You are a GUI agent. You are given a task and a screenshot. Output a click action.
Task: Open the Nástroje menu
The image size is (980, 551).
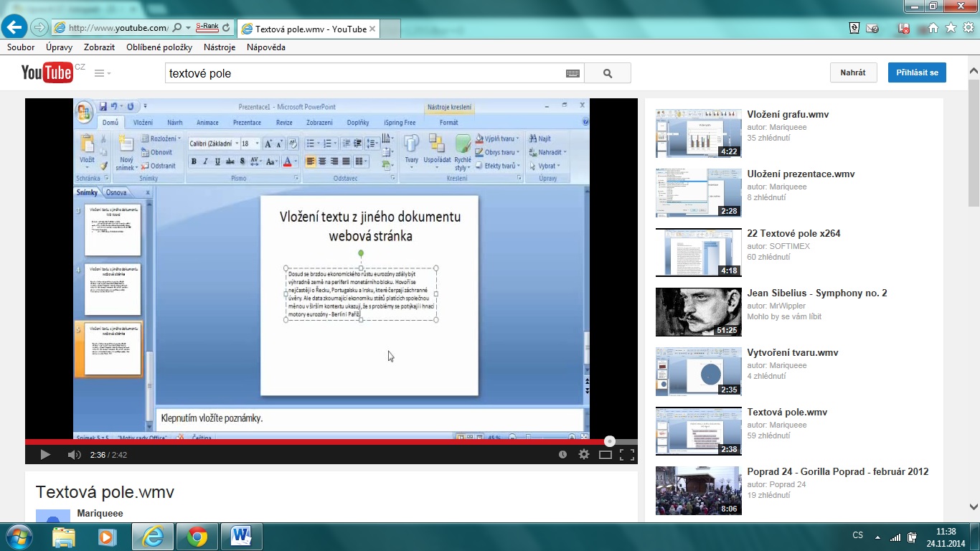pyautogui.click(x=220, y=47)
